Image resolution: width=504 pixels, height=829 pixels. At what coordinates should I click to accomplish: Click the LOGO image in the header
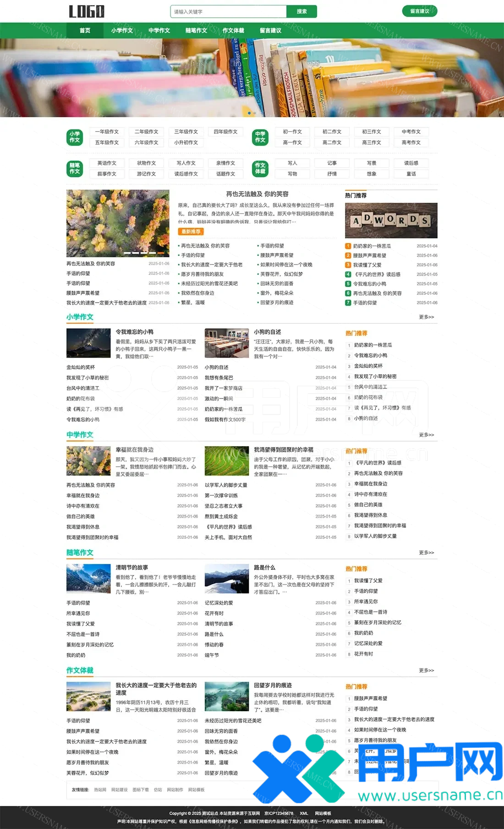point(87,11)
